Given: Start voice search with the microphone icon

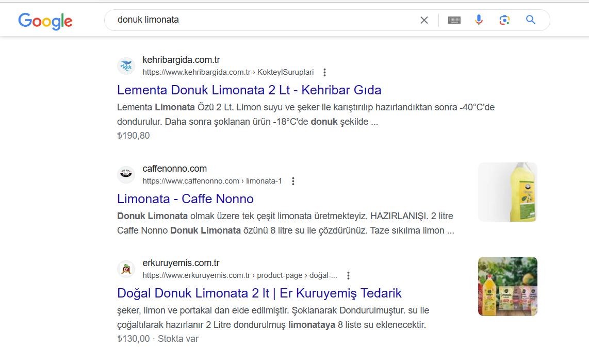Looking at the screenshot, I should [479, 20].
